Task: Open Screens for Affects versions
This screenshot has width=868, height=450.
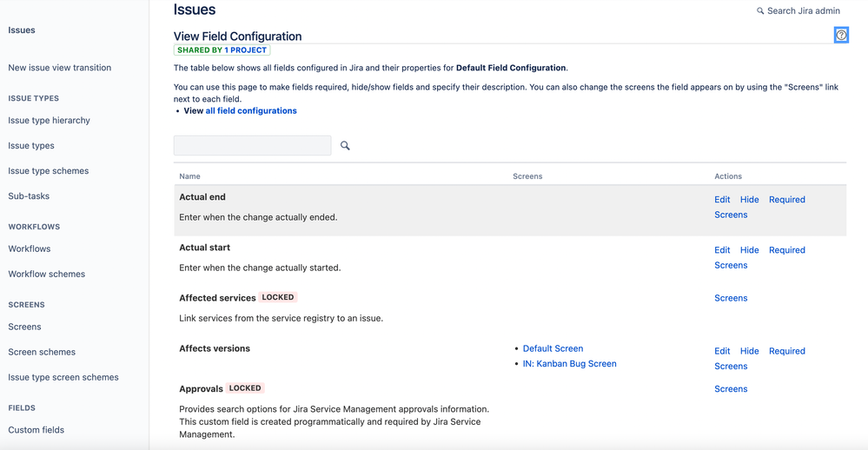Action: click(x=731, y=367)
